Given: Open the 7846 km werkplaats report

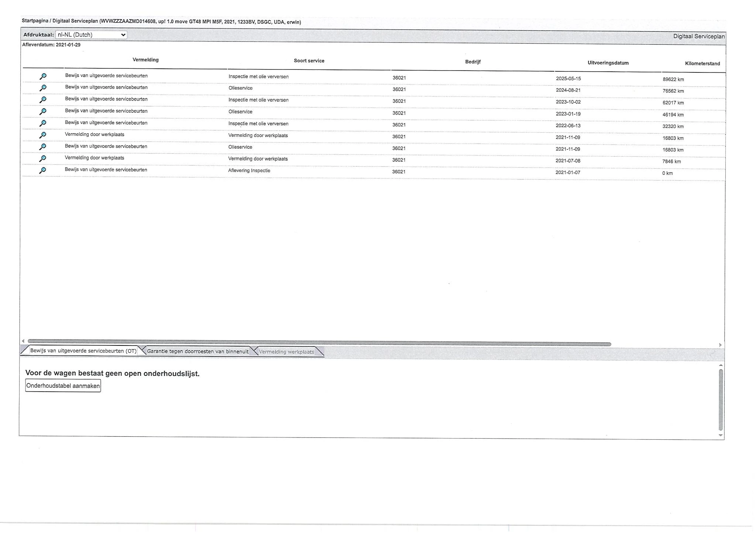Looking at the screenshot, I should coord(43,159).
